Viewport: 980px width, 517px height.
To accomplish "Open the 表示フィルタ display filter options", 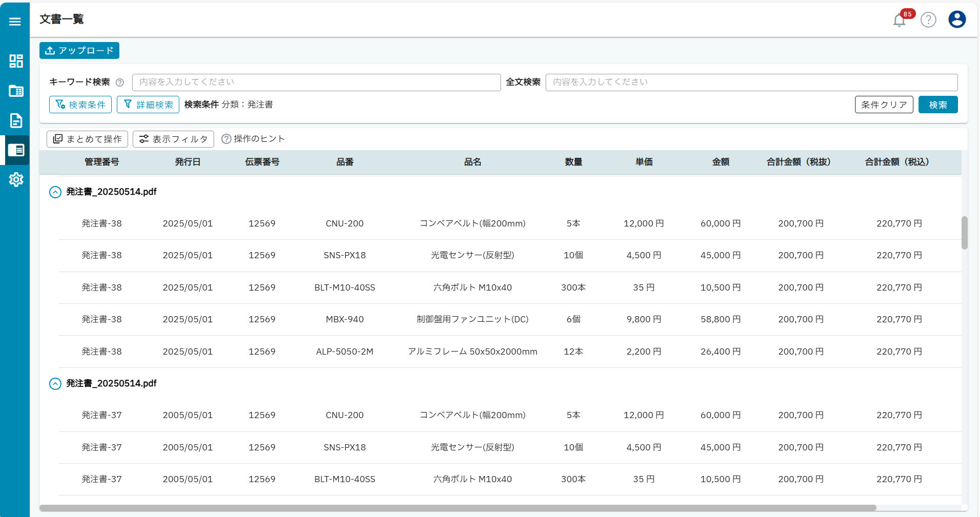I will pyautogui.click(x=173, y=139).
